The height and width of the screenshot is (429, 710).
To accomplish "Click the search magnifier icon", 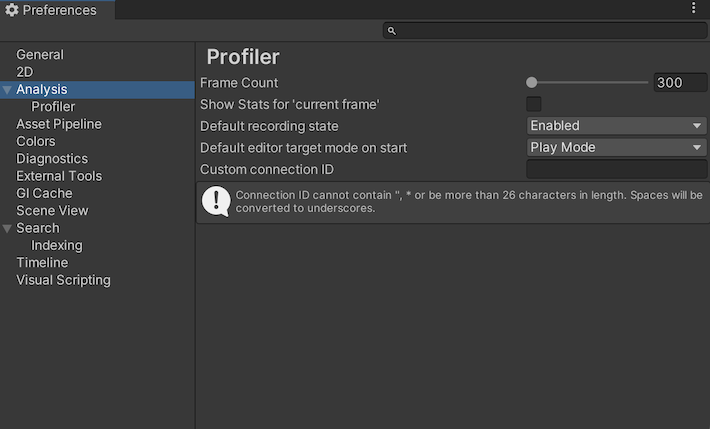I will pyautogui.click(x=392, y=31).
